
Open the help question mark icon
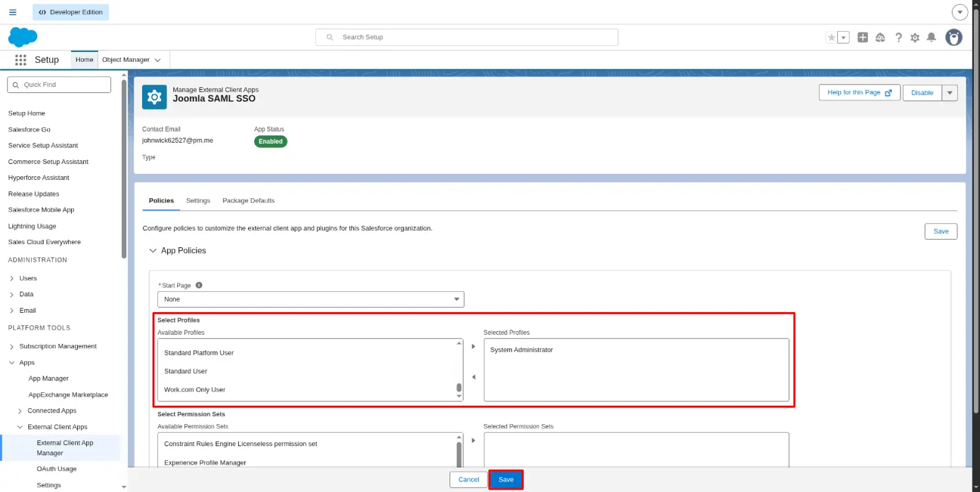(899, 37)
